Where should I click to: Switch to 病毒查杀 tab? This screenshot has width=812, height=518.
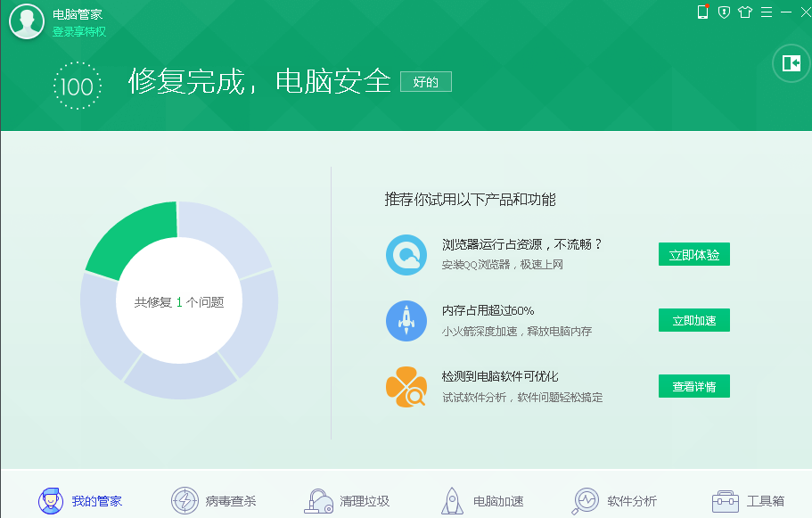tap(214, 501)
